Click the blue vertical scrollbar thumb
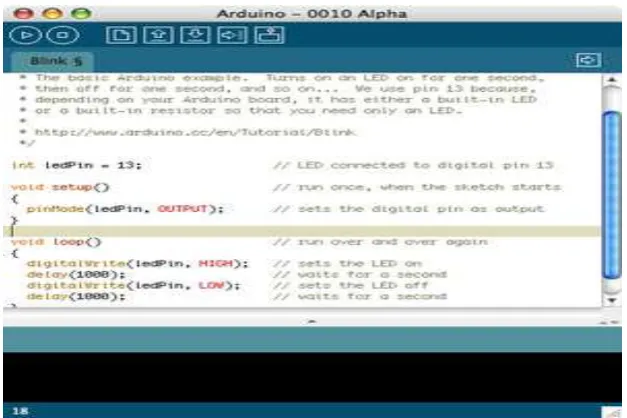This screenshot has height=418, width=627. pyautogui.click(x=611, y=195)
